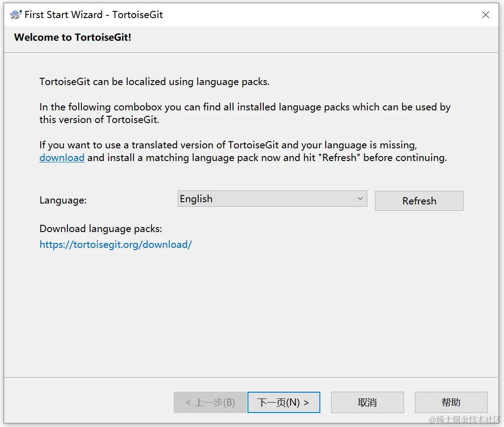Open help with the 帮助 button
Screen dimensions: 504x427
coord(451,402)
